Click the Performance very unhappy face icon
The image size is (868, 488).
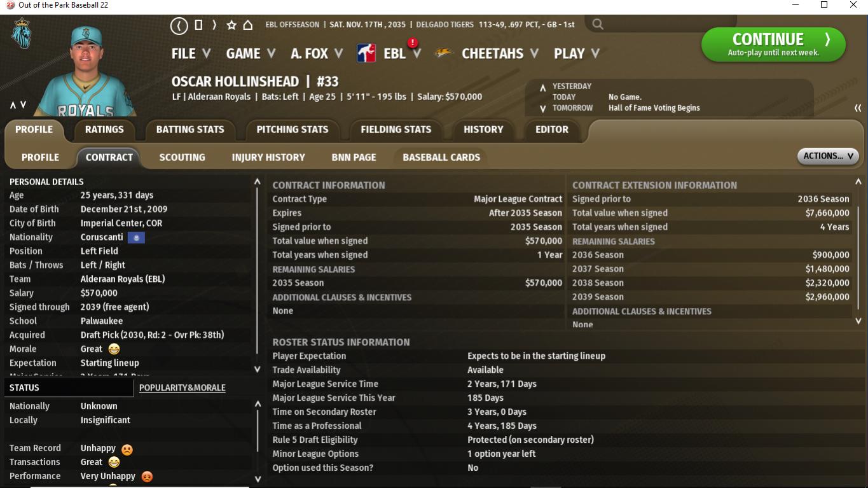click(x=147, y=477)
